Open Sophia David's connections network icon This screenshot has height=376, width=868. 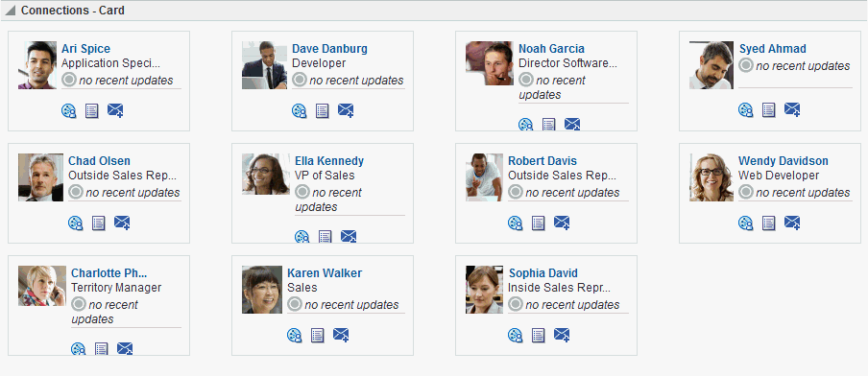click(x=516, y=336)
